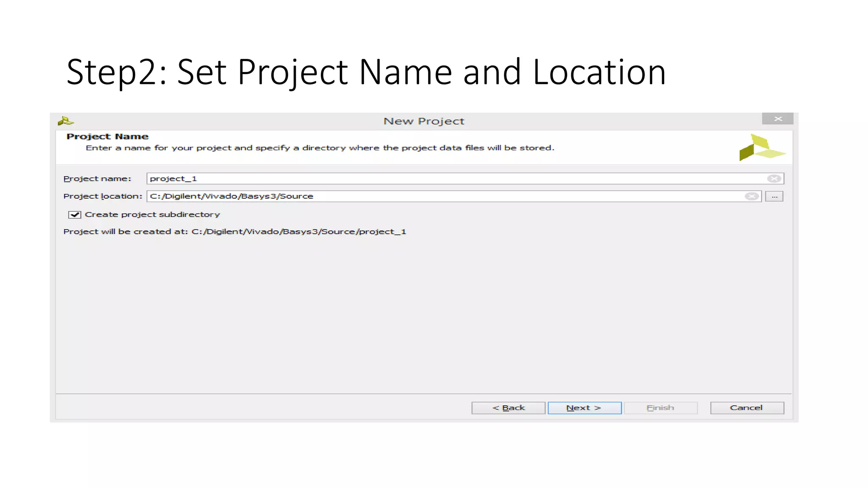Go to the previous step with Back
Viewport: 868px width, 488px height.
(508, 408)
